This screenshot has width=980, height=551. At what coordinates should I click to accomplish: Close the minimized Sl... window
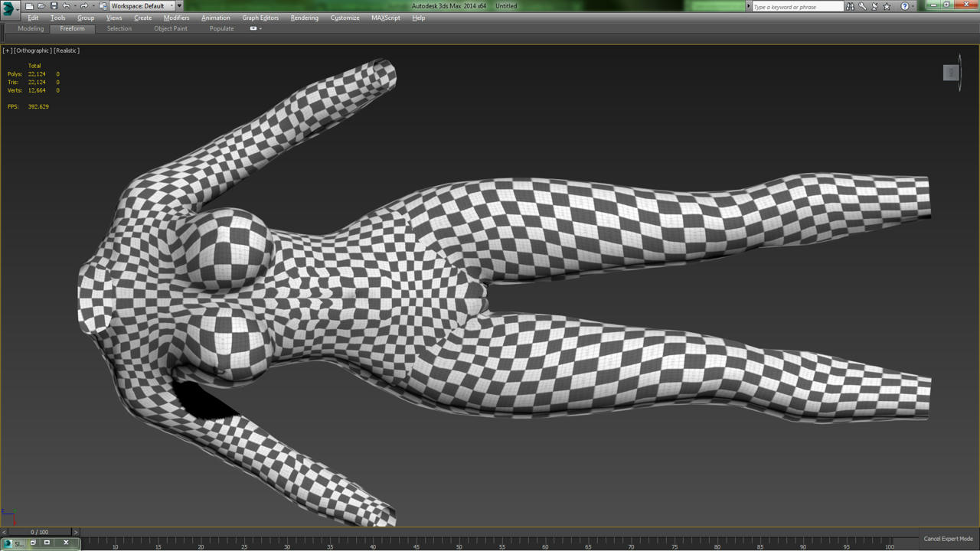66,543
